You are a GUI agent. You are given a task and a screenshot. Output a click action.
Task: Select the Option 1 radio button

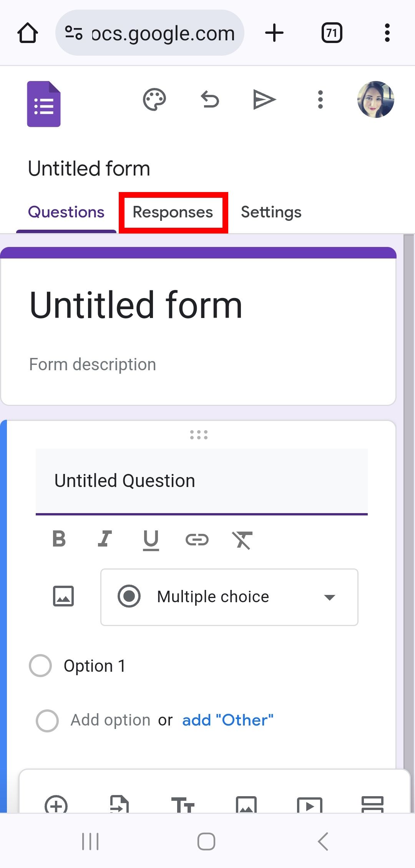click(40, 666)
